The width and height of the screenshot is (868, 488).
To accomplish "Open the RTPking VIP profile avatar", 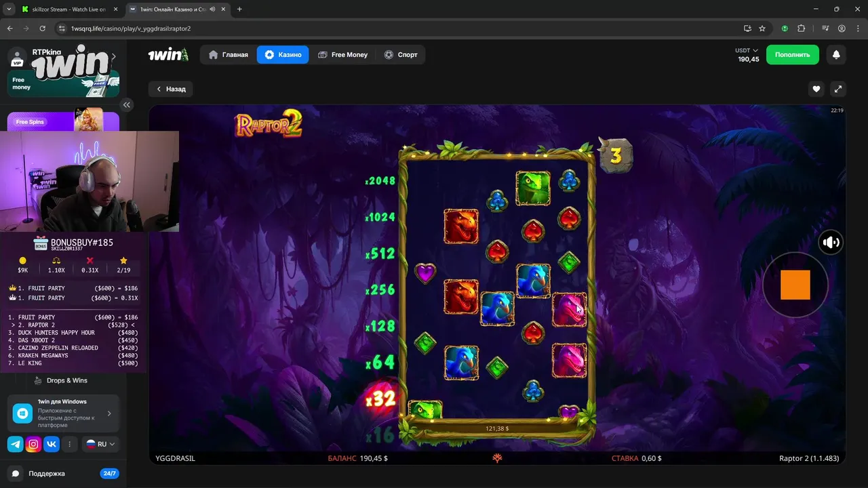I will [18, 56].
